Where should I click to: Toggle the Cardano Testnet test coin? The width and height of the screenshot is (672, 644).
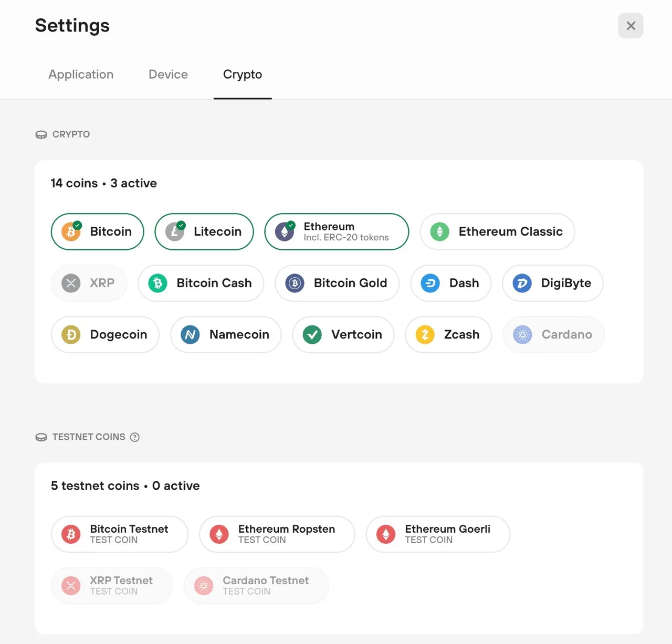coord(256,586)
